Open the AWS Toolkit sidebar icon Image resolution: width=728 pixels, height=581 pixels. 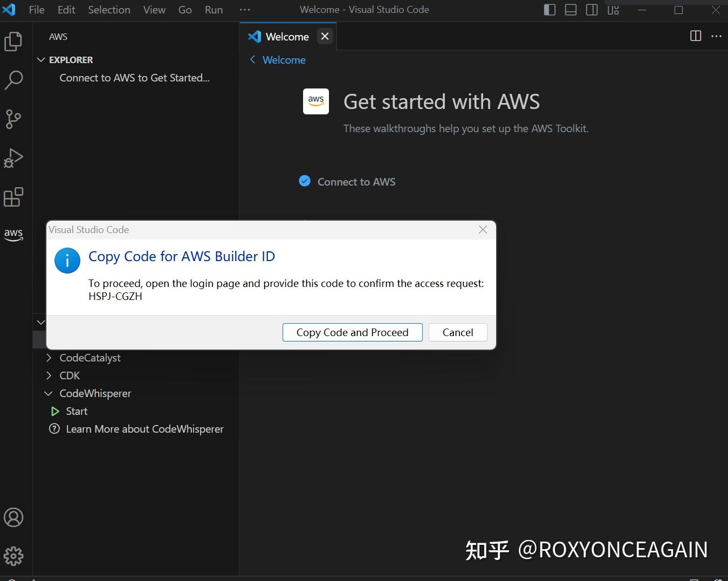tap(13, 235)
